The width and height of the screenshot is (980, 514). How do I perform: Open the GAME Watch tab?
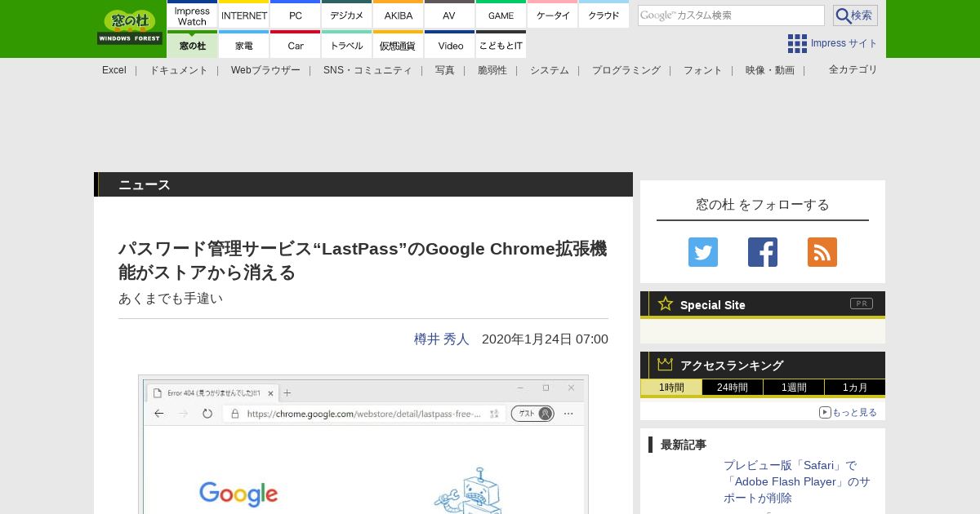tap(501, 16)
